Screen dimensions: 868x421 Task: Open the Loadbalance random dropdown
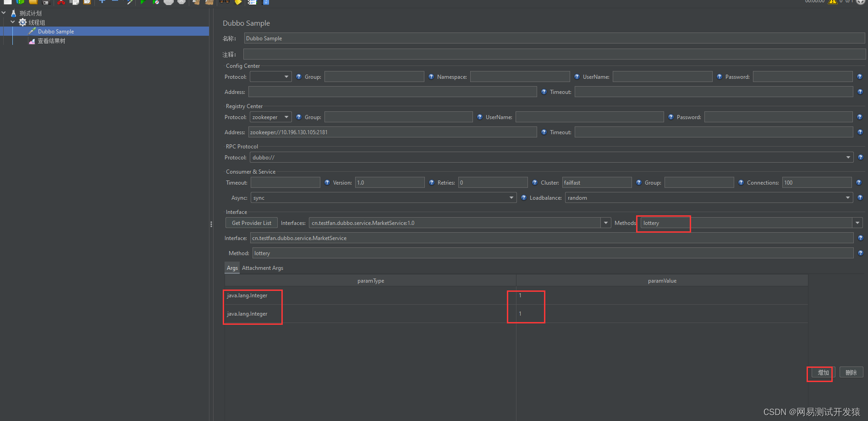(x=709, y=198)
